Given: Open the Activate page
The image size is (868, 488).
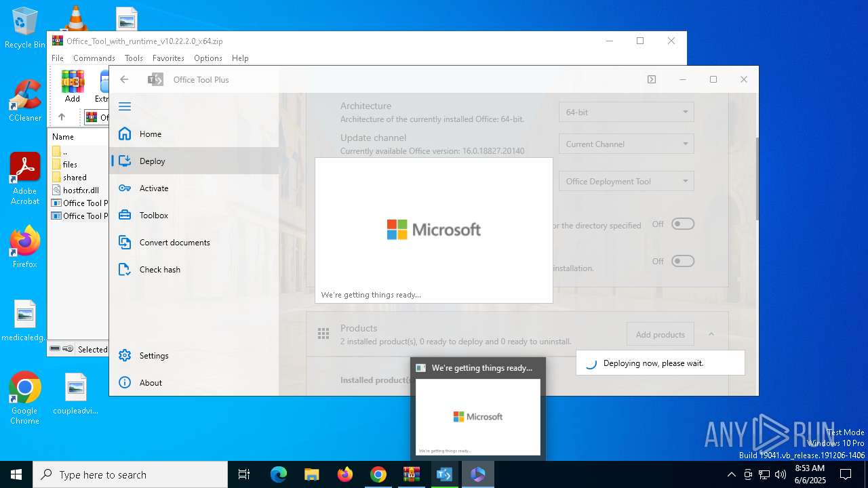Looking at the screenshot, I should (x=194, y=188).
